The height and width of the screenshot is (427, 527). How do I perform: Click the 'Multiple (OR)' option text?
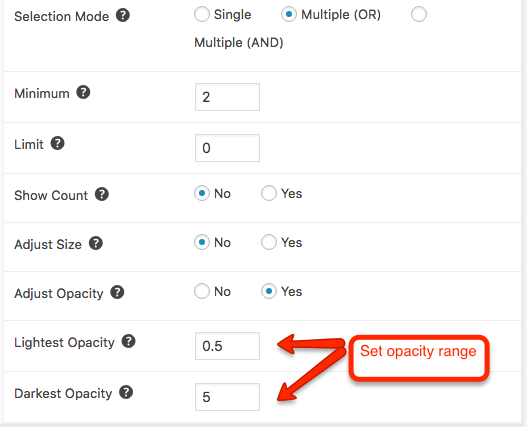tap(341, 15)
